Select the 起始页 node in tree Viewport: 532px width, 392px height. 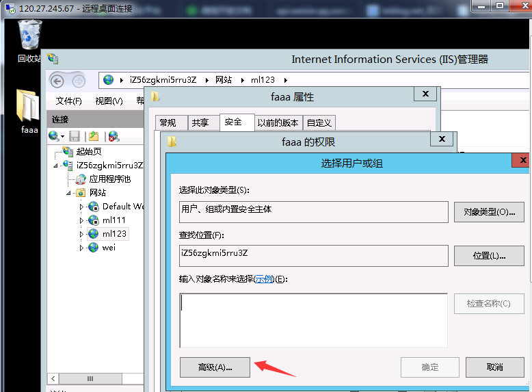click(x=89, y=152)
